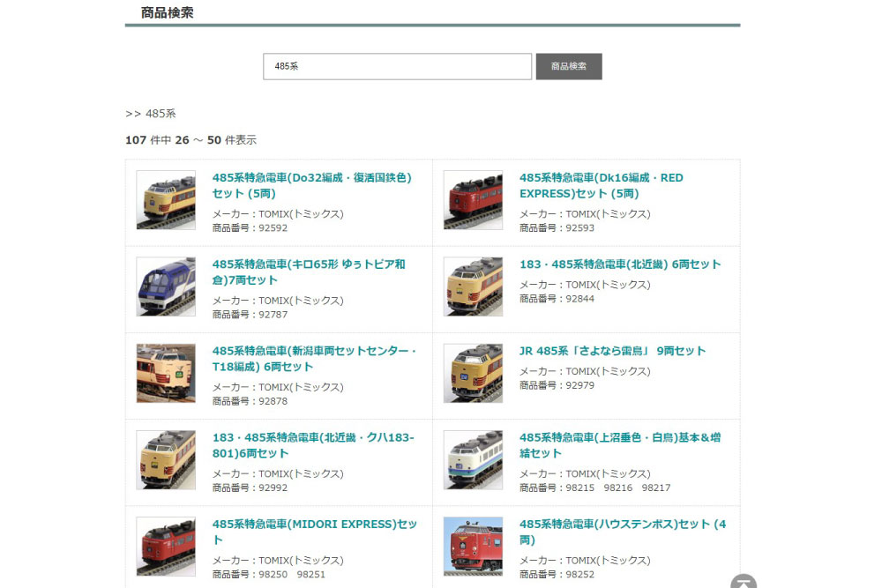This screenshot has width=882, height=588.
Task: Open 485系特急電車(Dk16編成・RED EXPRESS) product link
Action: pos(602,185)
